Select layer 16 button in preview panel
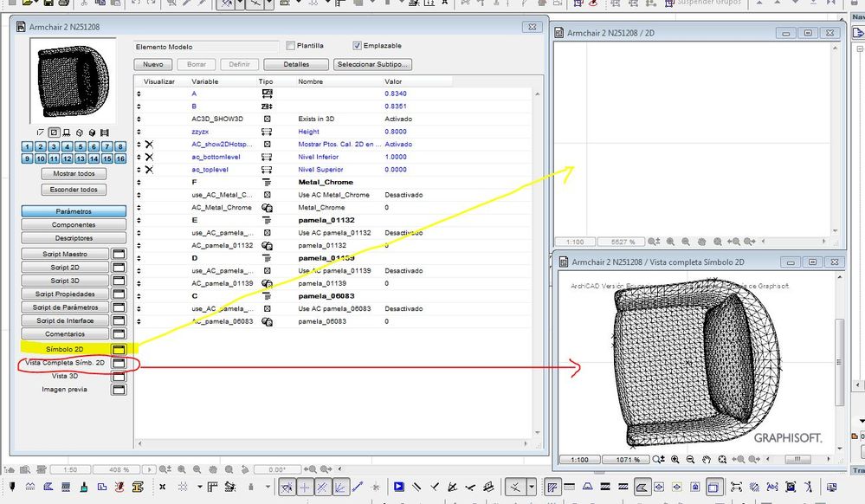This screenshot has width=865, height=504. tap(120, 159)
